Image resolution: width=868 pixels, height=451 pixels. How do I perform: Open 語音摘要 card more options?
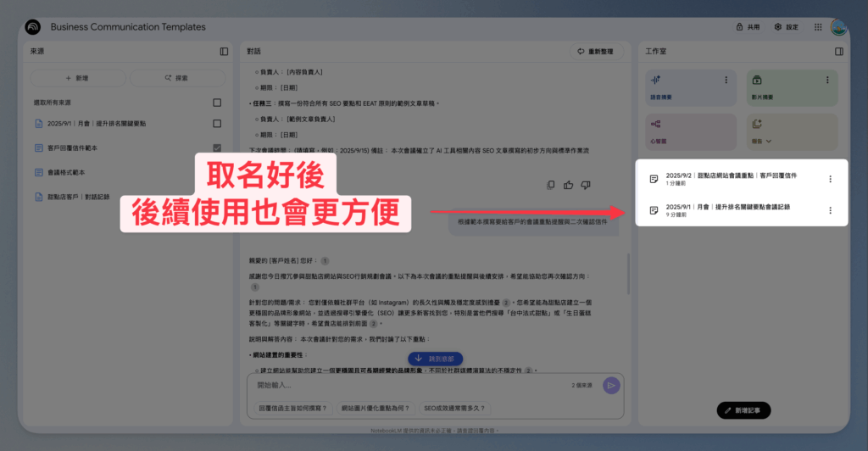(726, 81)
